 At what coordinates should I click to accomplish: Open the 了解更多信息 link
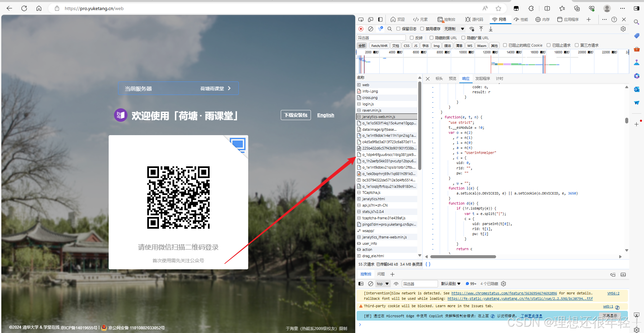coord(531,316)
